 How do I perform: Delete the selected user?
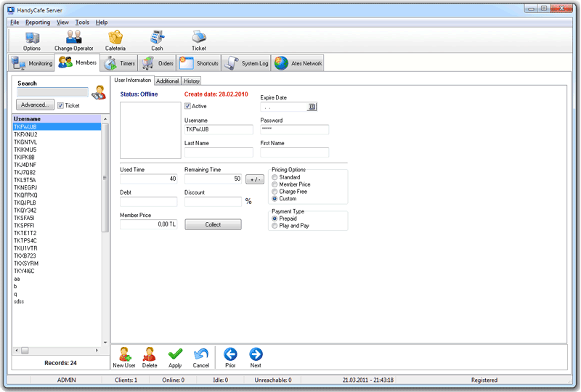click(150, 355)
